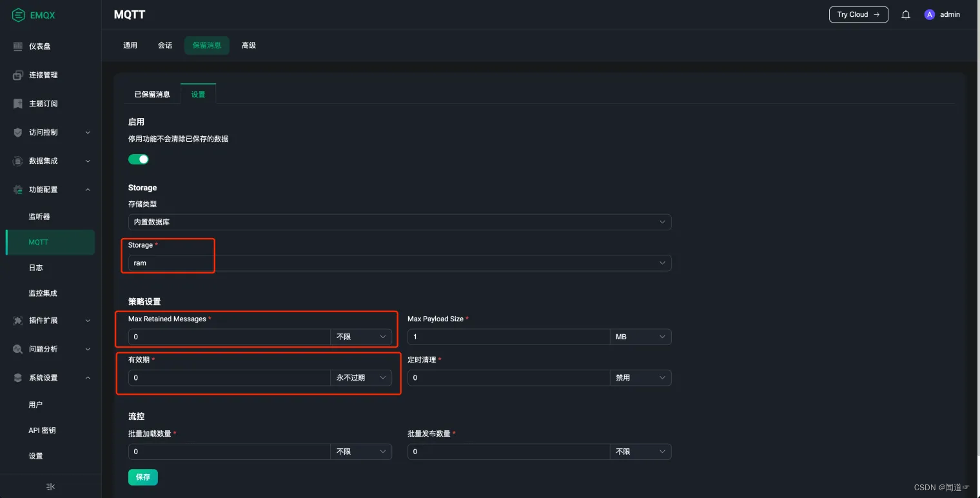980x498 pixels.
Task: Click the 问题分析 magnifier icon
Action: 18,349
